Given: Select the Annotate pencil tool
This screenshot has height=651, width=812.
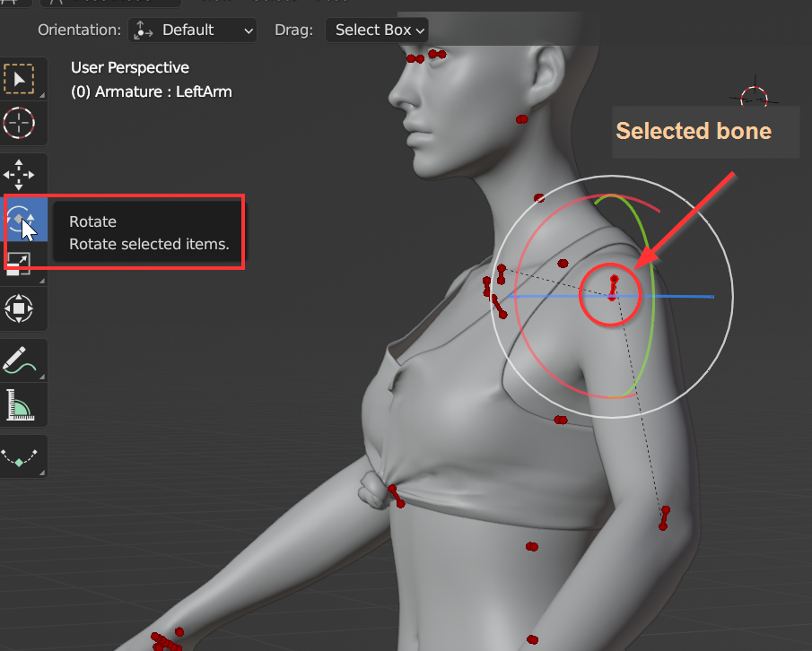Looking at the screenshot, I should click(x=20, y=360).
